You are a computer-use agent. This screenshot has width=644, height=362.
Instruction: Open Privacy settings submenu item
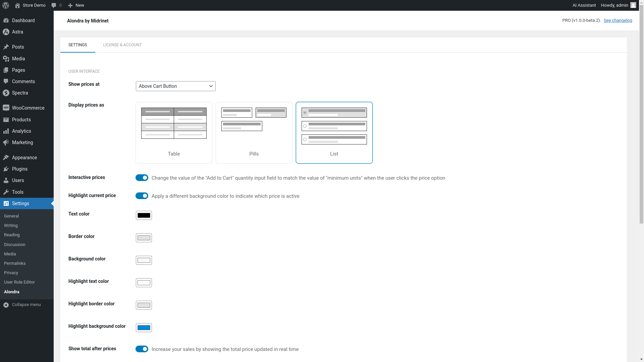click(11, 273)
